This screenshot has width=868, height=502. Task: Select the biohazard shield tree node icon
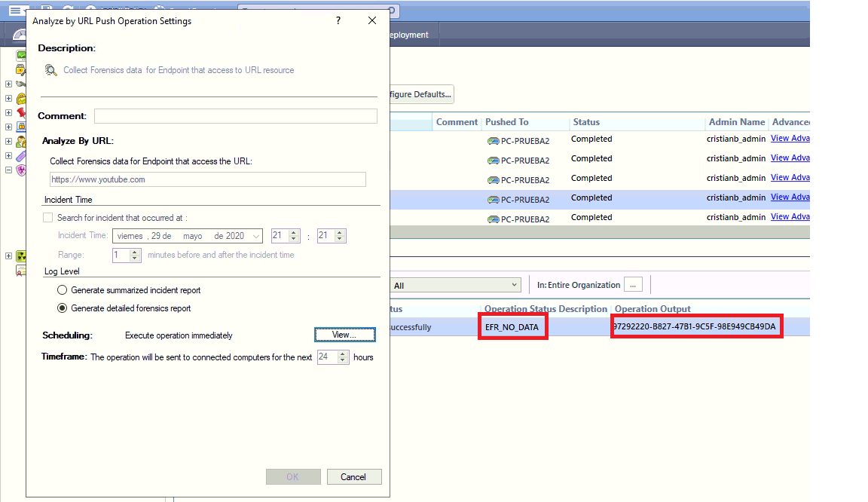click(21, 170)
